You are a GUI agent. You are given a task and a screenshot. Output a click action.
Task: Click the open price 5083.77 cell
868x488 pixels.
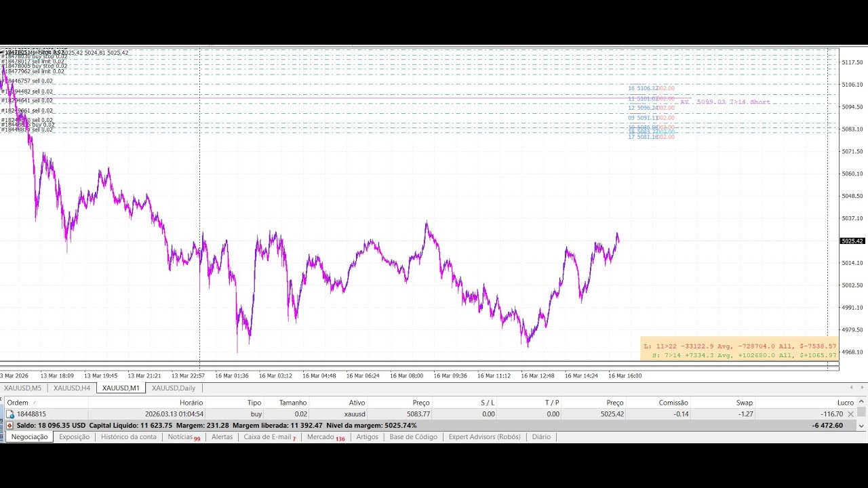(x=418, y=414)
